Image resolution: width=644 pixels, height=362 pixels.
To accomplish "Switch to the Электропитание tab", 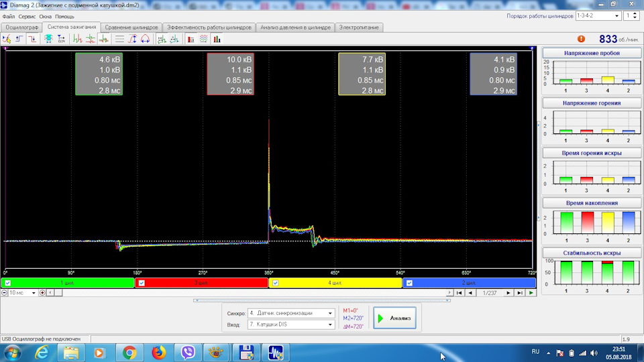I will coord(359,27).
